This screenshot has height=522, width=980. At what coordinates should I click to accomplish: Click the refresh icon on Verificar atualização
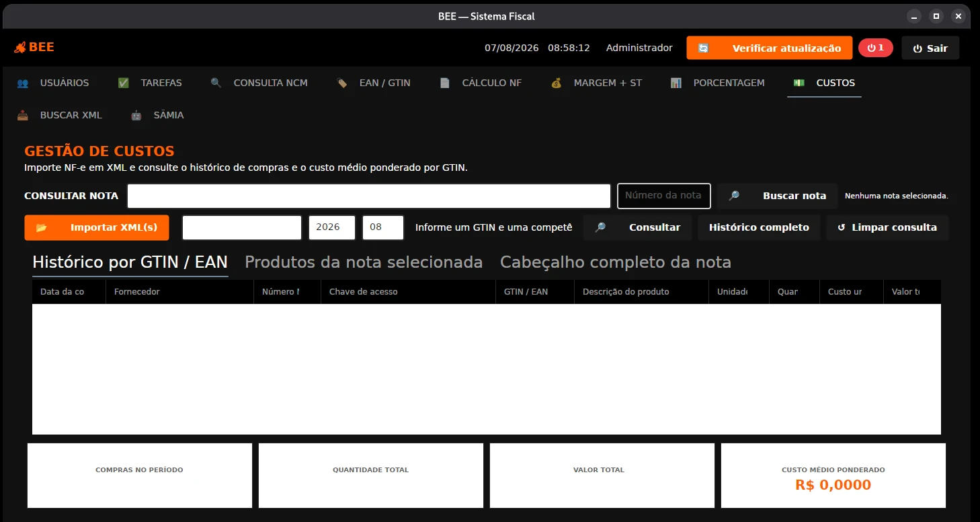pos(704,48)
